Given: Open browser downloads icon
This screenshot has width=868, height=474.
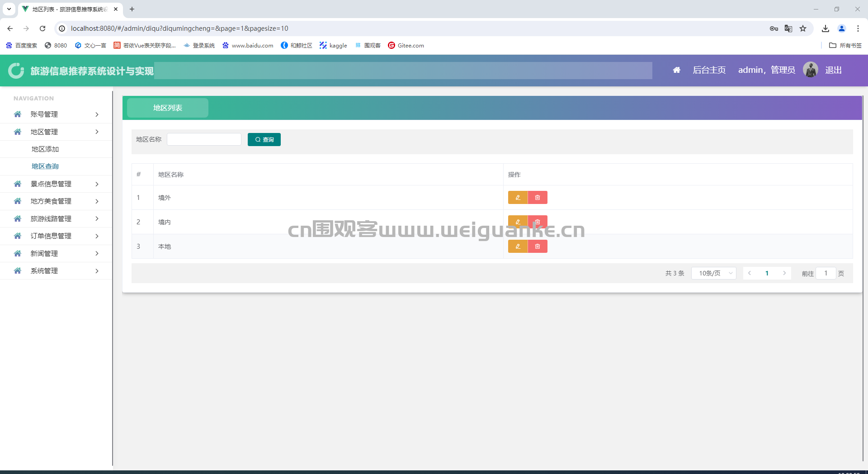Looking at the screenshot, I should [x=826, y=28].
